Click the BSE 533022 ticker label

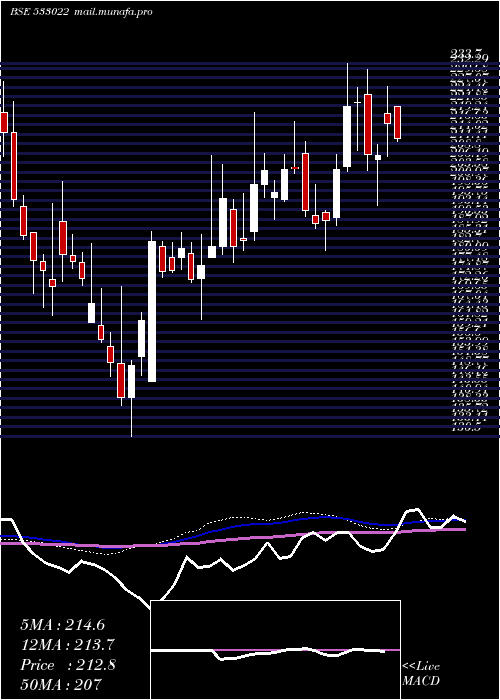coord(39,11)
